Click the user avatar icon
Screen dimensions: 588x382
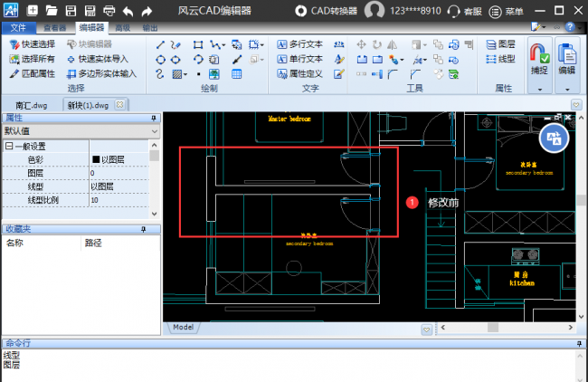point(375,10)
